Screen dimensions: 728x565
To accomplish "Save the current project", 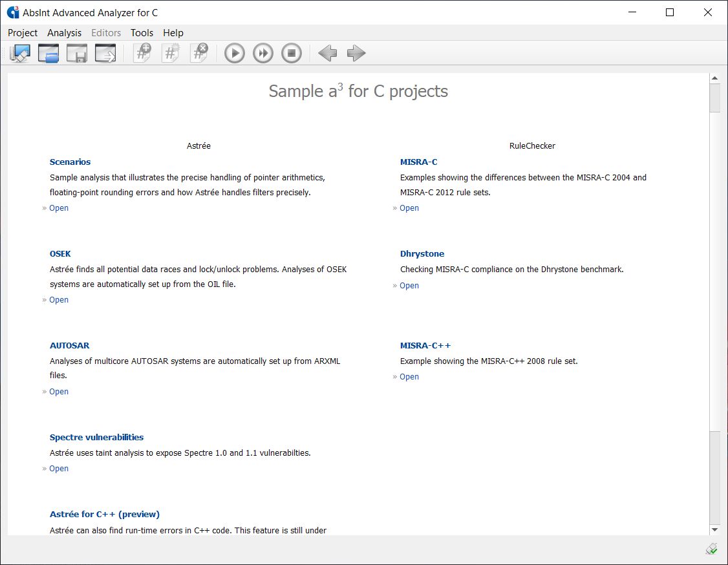I will coord(77,53).
